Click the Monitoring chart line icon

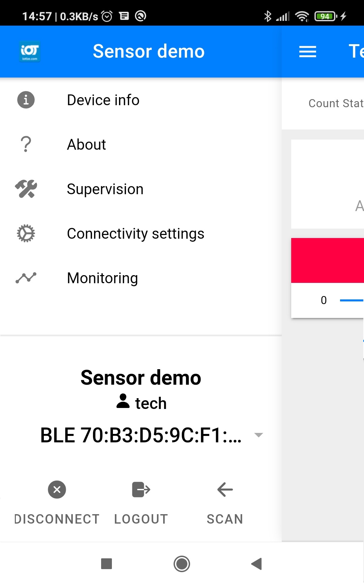26,278
